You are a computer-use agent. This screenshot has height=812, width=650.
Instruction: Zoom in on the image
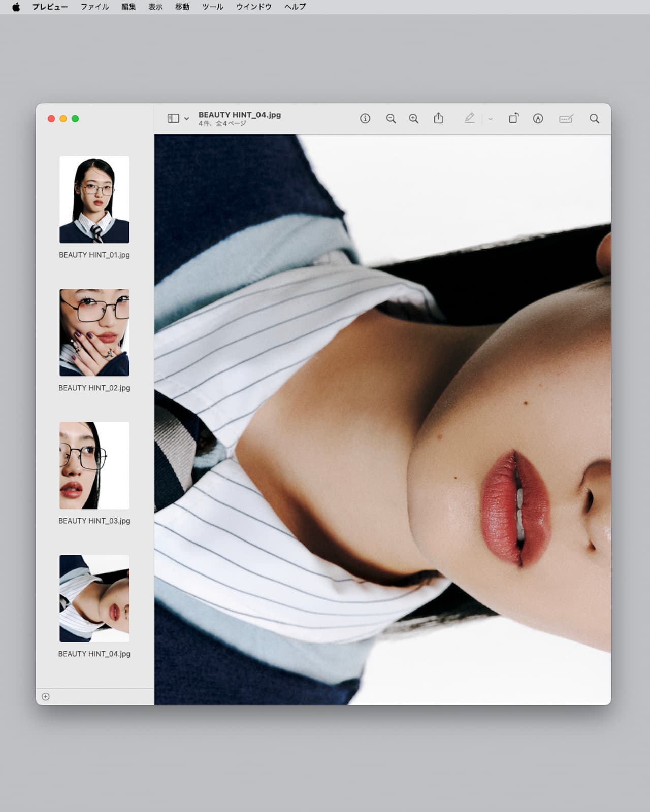point(414,119)
